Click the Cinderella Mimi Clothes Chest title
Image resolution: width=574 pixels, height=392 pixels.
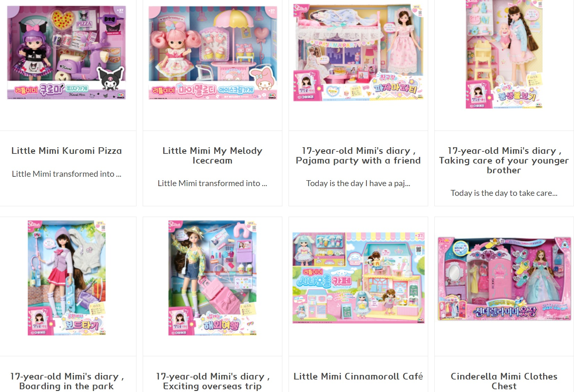click(x=504, y=381)
